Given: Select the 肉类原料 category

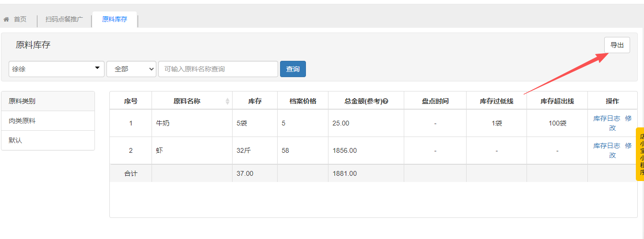Looking at the screenshot, I should 23,121.
